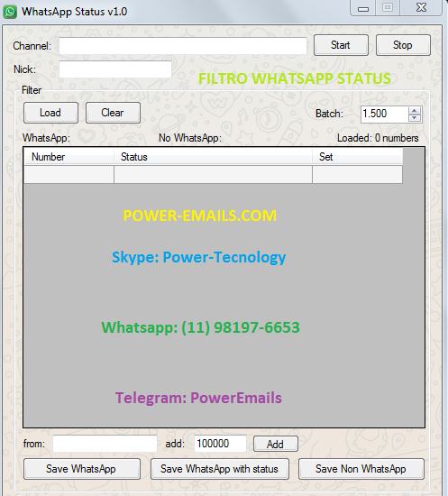Click the Add button

(275, 444)
